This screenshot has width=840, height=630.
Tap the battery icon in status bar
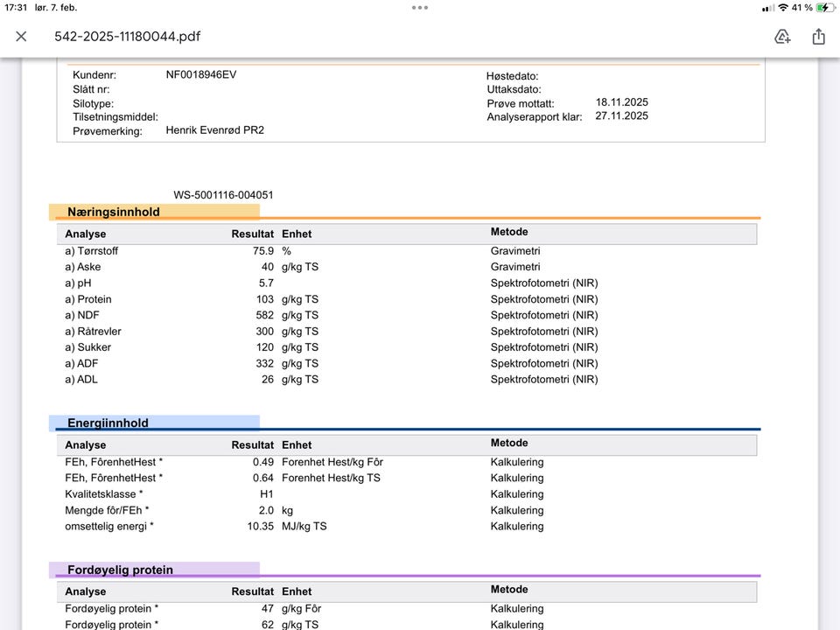click(x=823, y=8)
